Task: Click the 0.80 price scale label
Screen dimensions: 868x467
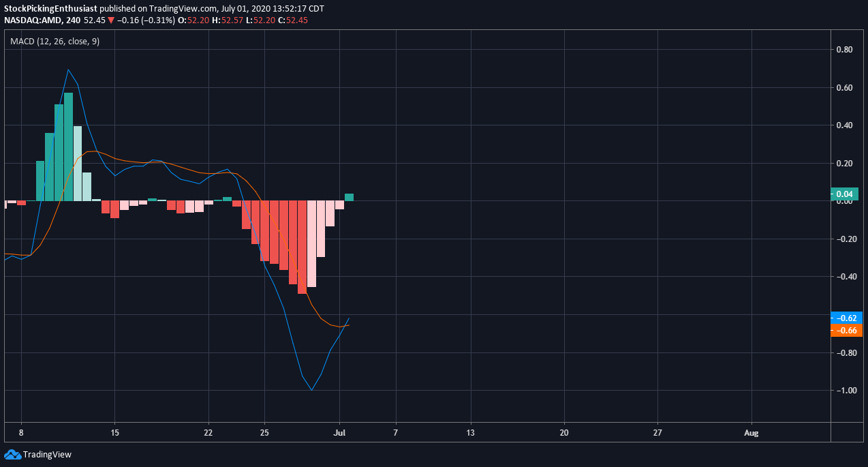Action: (845, 50)
